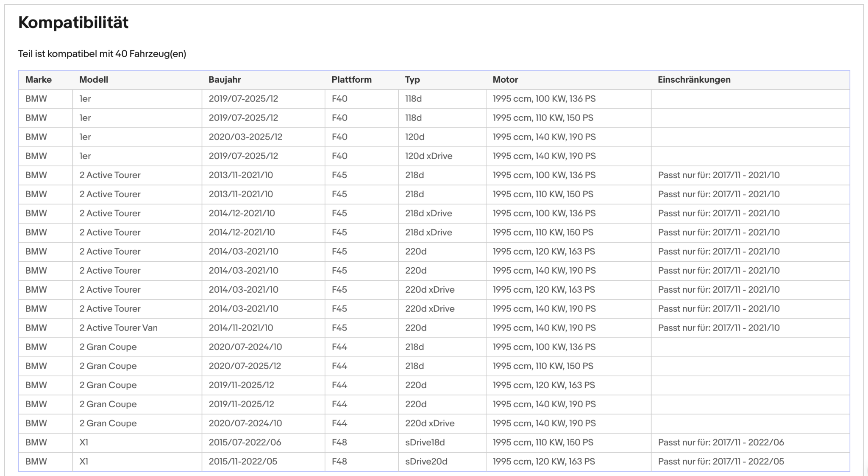
Task: Click the "Kompatibilität" heading
Action: (x=73, y=22)
